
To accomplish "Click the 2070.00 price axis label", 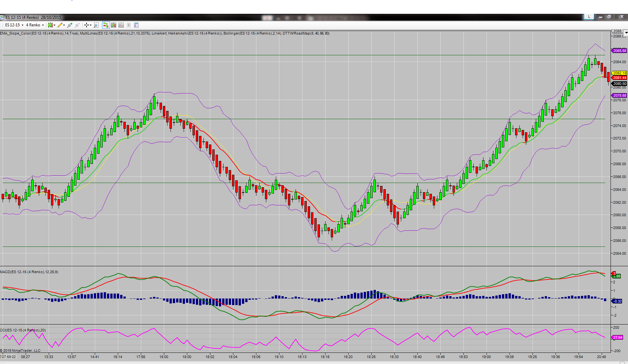I will pyautogui.click(x=619, y=151).
